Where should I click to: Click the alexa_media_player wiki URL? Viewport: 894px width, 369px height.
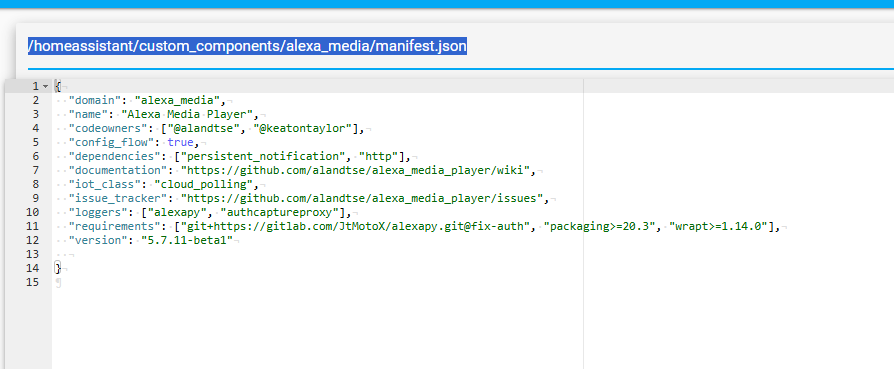tap(356, 170)
